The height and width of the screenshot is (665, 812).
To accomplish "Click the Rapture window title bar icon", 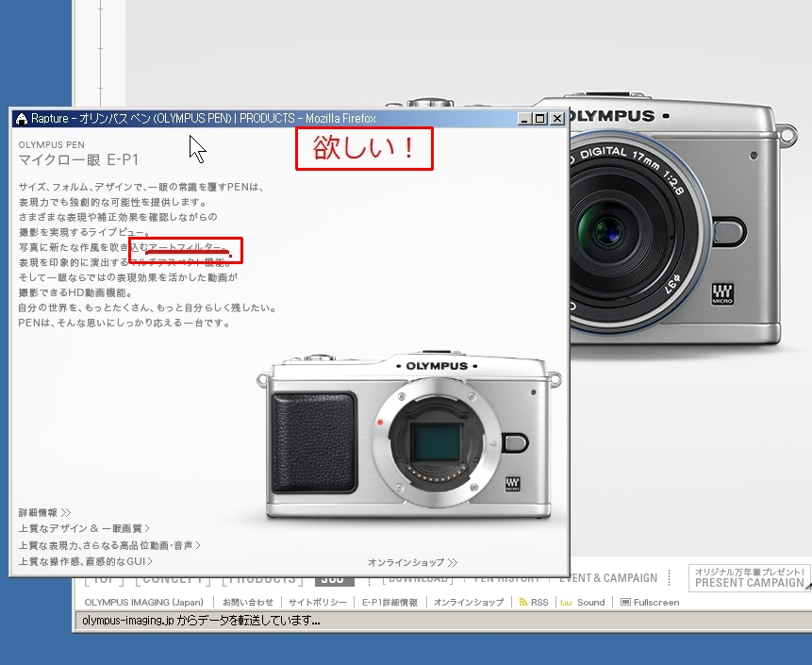I will (x=22, y=119).
